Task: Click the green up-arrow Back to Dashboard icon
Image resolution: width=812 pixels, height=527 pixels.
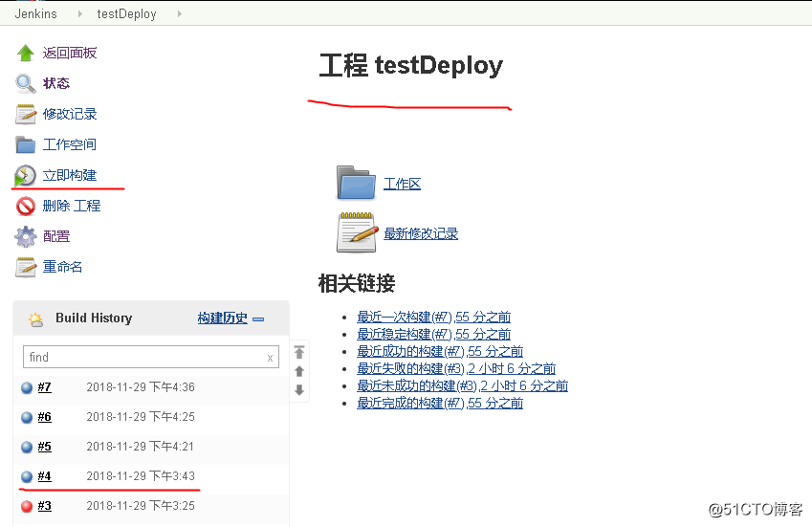Action: coord(26,53)
